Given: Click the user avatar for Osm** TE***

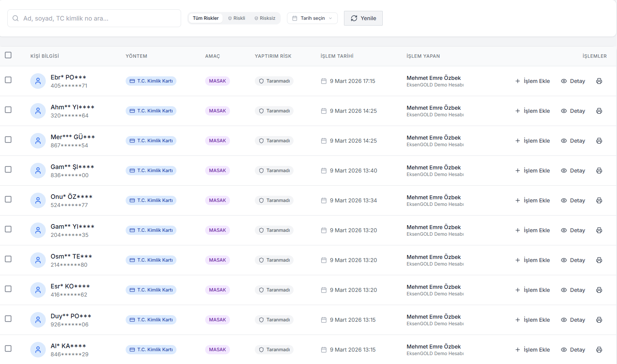Looking at the screenshot, I should click(x=38, y=260).
